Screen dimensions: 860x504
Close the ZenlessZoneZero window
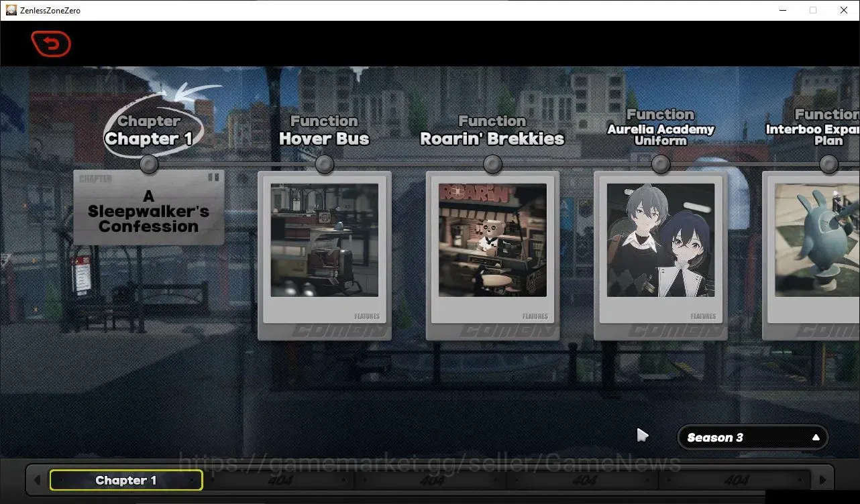click(x=844, y=10)
